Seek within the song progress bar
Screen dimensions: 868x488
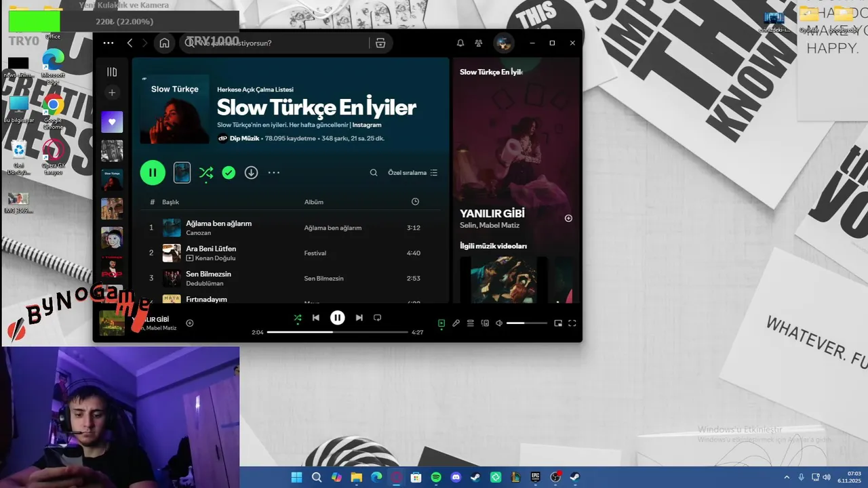tap(338, 332)
